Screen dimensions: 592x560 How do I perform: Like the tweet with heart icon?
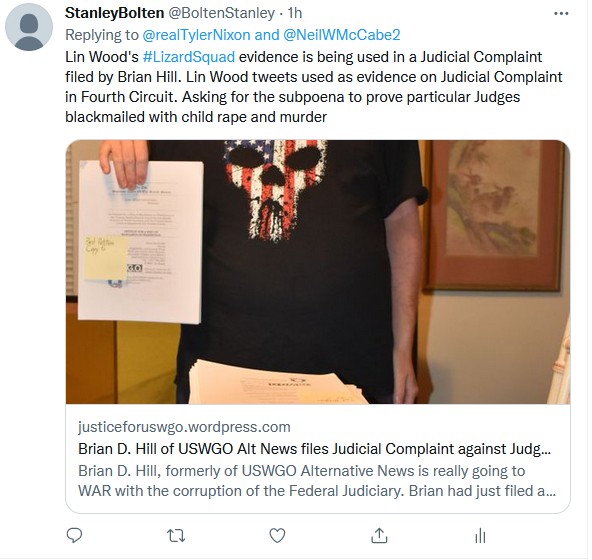pyautogui.click(x=278, y=535)
